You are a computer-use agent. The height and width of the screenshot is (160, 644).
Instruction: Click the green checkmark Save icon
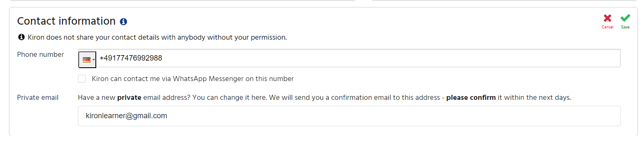coord(625,18)
